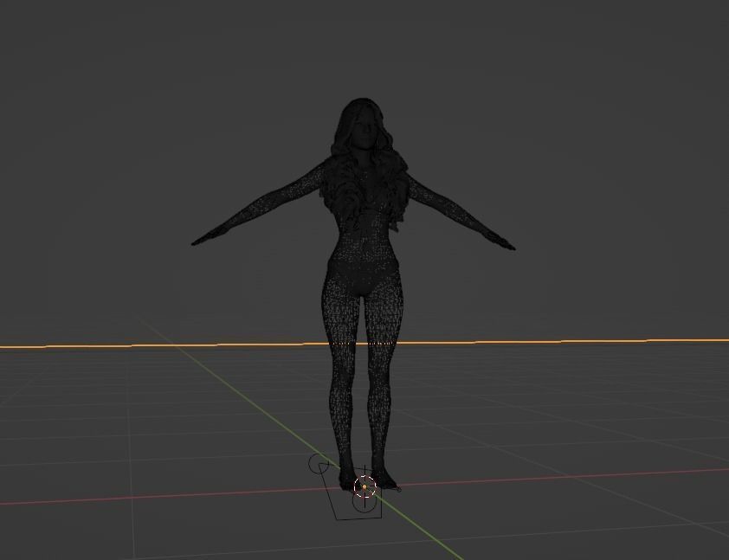Select the small circle object left of feet
Image resolution: width=729 pixels, height=560 pixels.
tap(319, 463)
